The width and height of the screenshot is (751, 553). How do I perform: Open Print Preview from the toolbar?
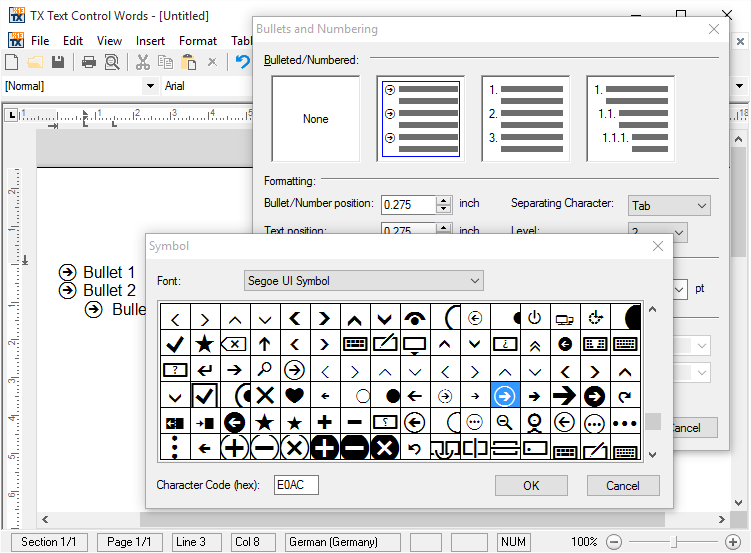click(x=112, y=63)
